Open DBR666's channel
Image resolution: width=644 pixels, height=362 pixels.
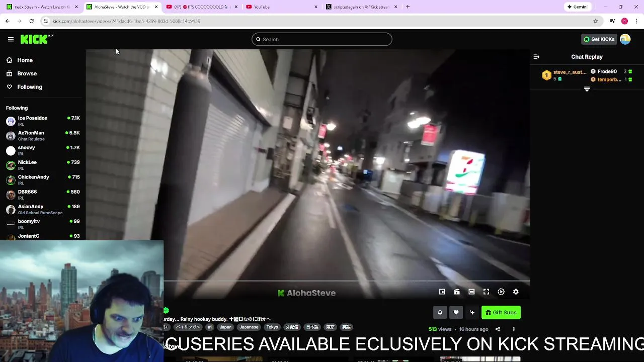43,195
